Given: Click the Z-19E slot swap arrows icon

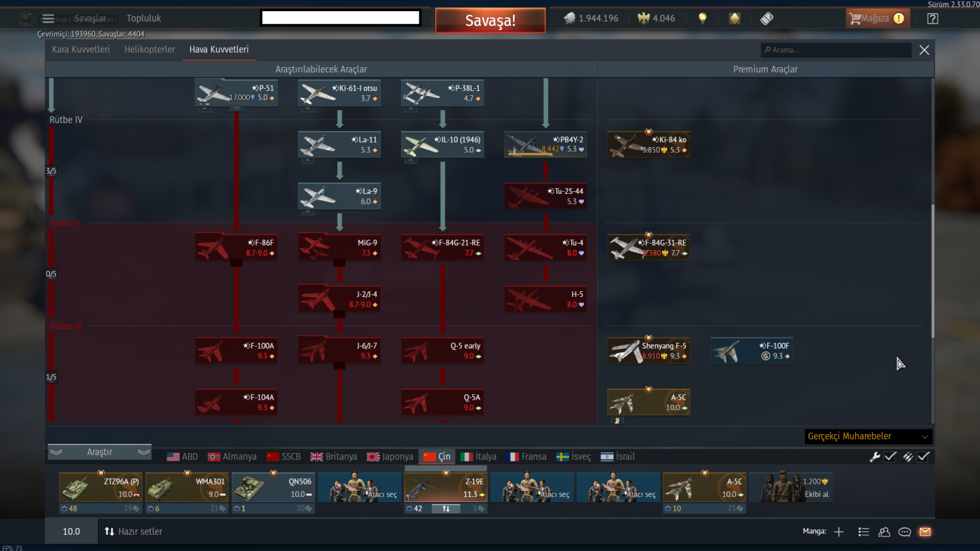Looking at the screenshot, I should point(446,508).
